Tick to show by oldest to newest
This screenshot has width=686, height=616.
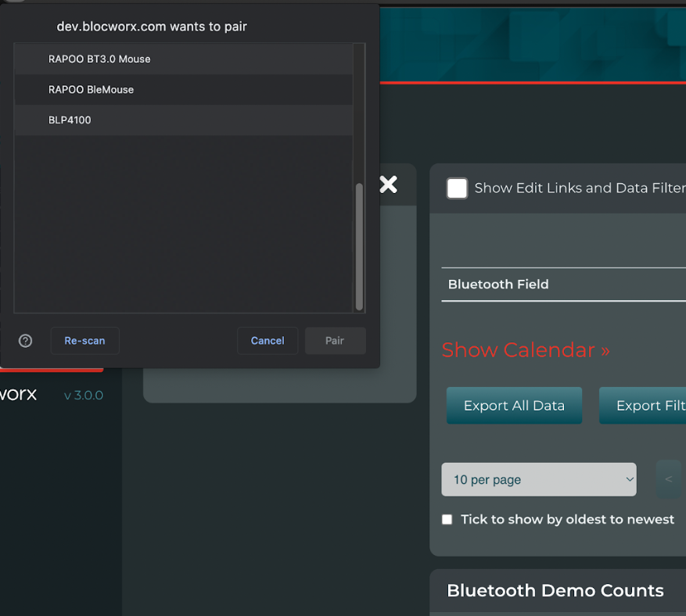point(447,520)
